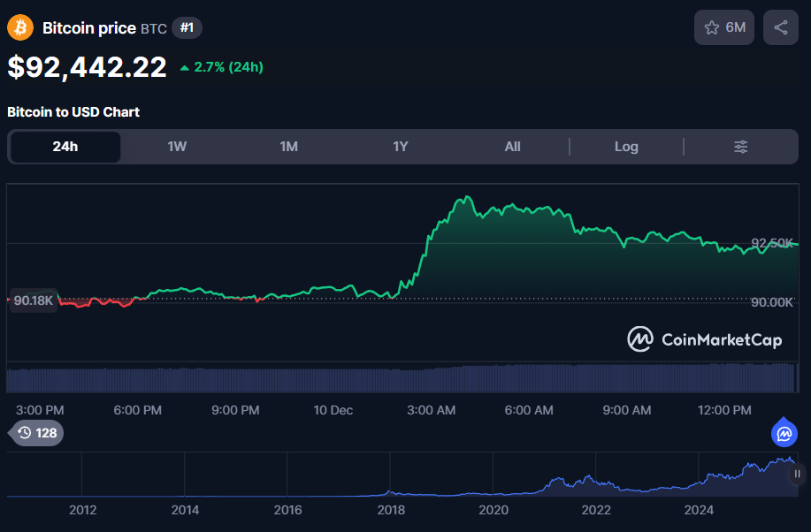Click the 2012 marker on the mini timeline
This screenshot has width=811, height=532.
83,510
